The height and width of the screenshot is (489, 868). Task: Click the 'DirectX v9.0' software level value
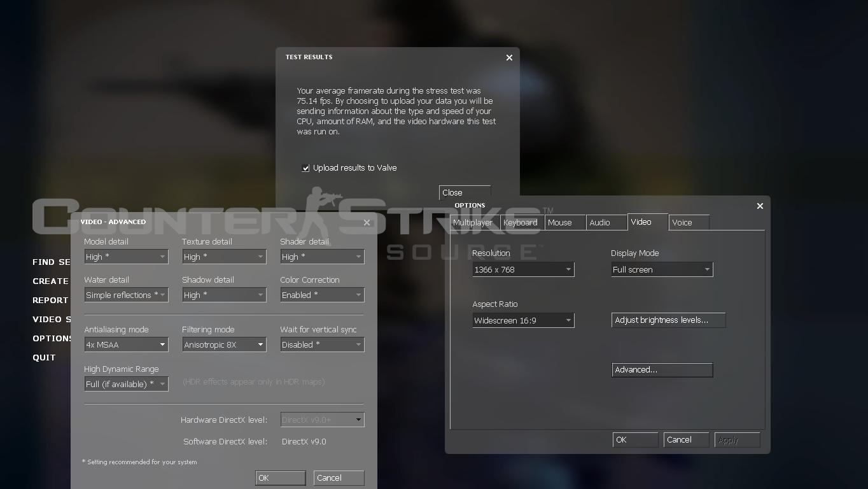[304, 441]
